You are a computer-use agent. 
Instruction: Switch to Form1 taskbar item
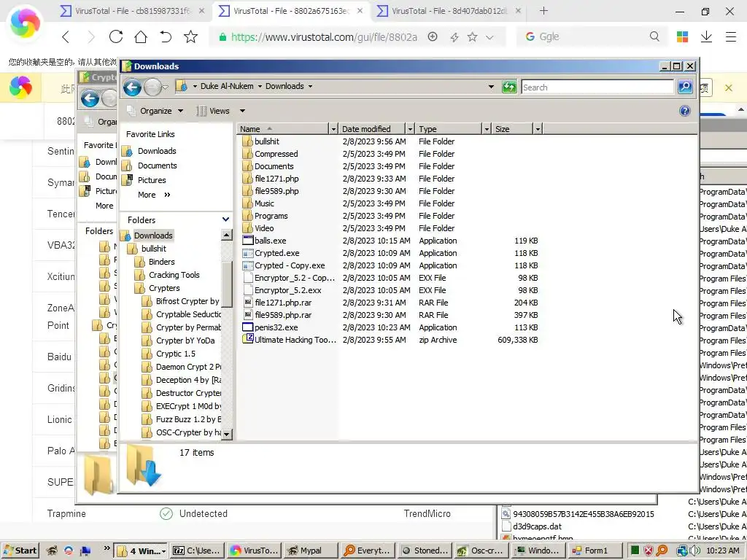click(595, 551)
